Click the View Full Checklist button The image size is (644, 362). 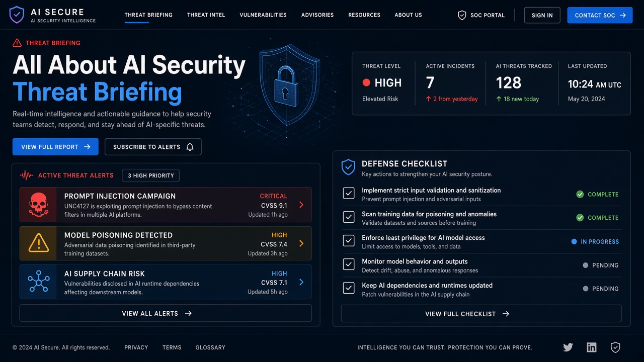(481, 314)
